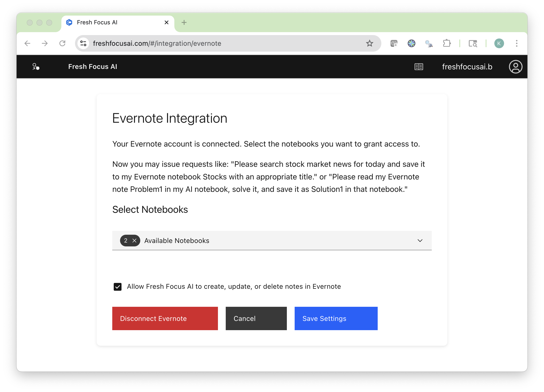The height and width of the screenshot is (392, 544).
Task: Uncheck allow Fresh Focus AI to modify notes
Action: click(x=118, y=287)
